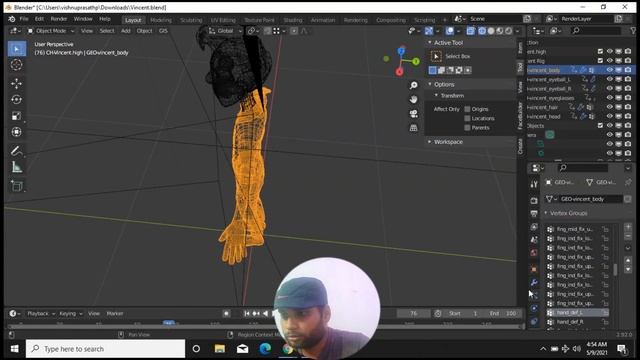The height and width of the screenshot is (360, 640).
Task: Select the Measure tool
Action: tap(17, 167)
